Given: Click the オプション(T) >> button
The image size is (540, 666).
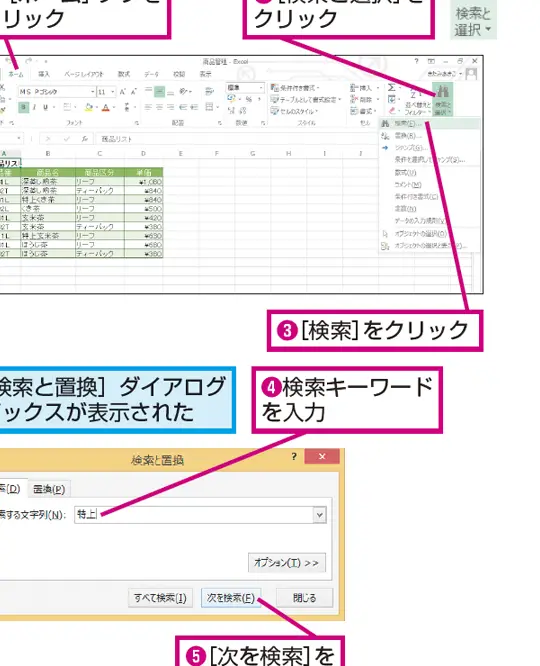Looking at the screenshot, I should point(287,563).
